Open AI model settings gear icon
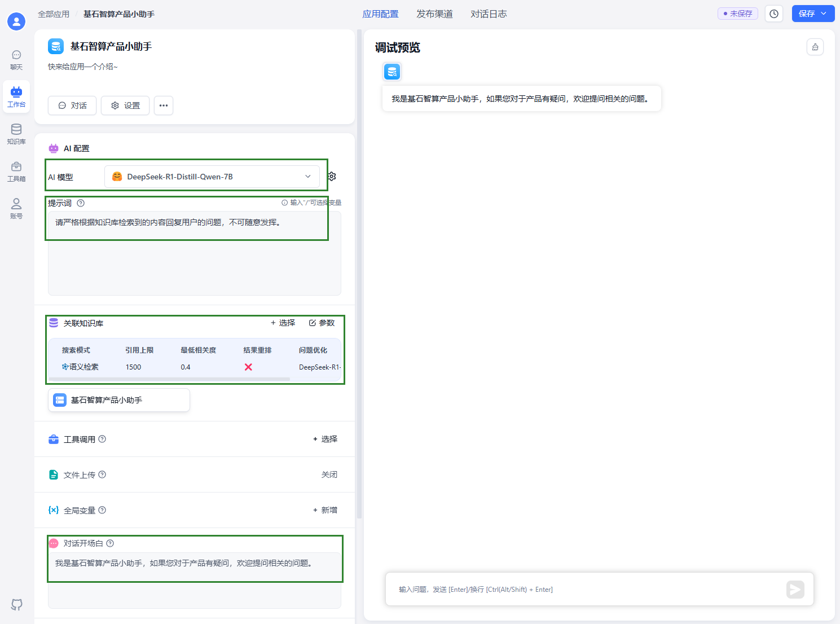 (x=332, y=177)
